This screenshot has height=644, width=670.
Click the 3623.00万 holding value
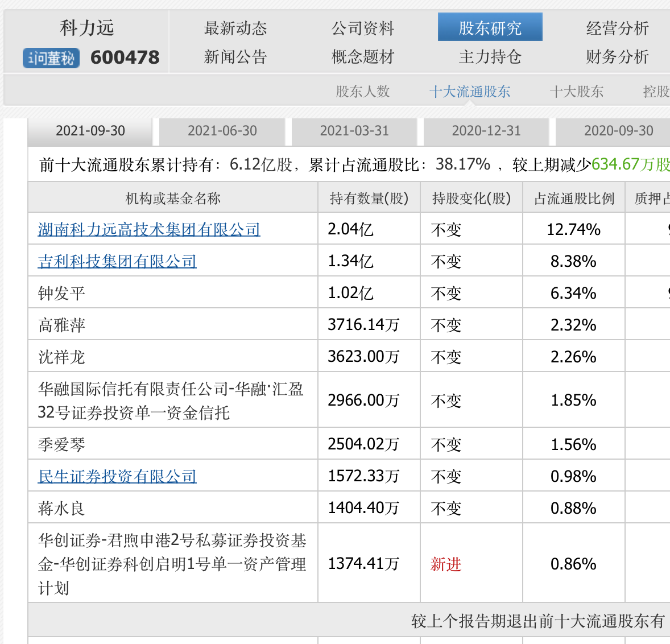[x=363, y=357]
